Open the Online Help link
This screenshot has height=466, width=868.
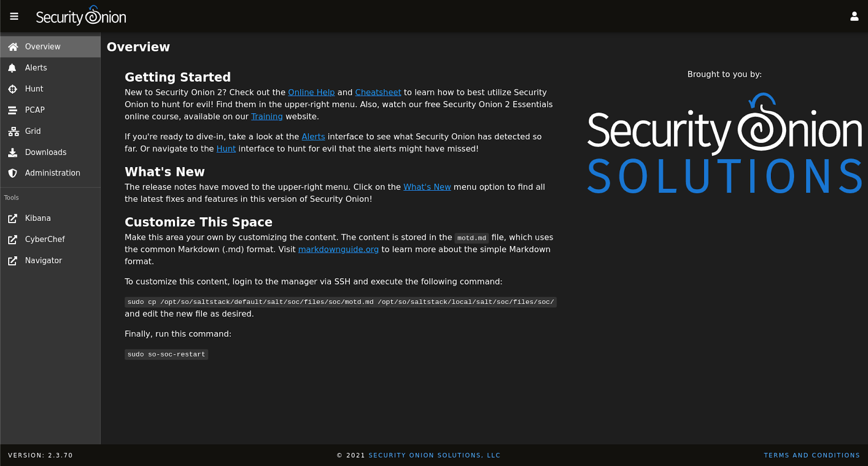pos(311,92)
